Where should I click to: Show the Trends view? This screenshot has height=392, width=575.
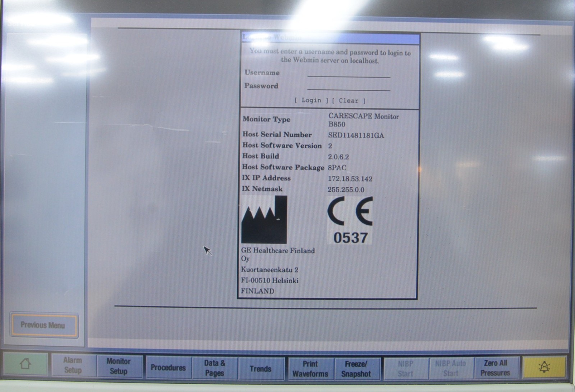click(x=261, y=369)
